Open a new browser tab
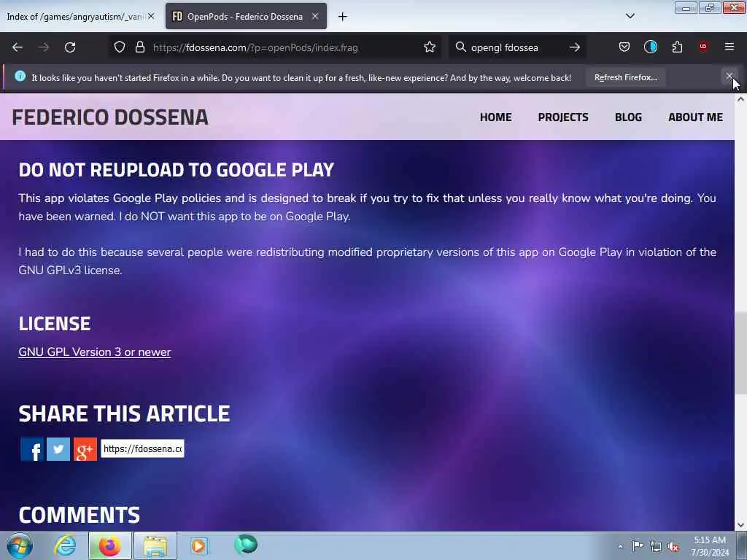The height and width of the screenshot is (560, 747). tap(343, 17)
